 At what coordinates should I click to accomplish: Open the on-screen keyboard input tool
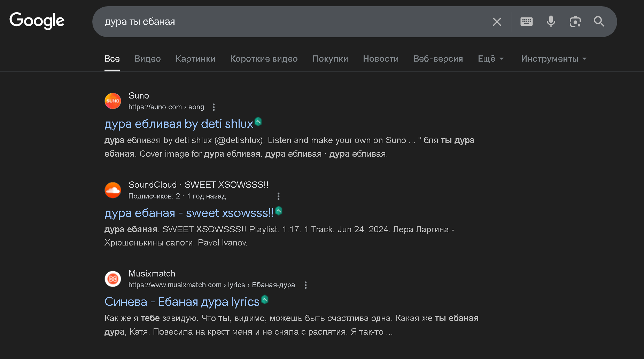(x=526, y=22)
